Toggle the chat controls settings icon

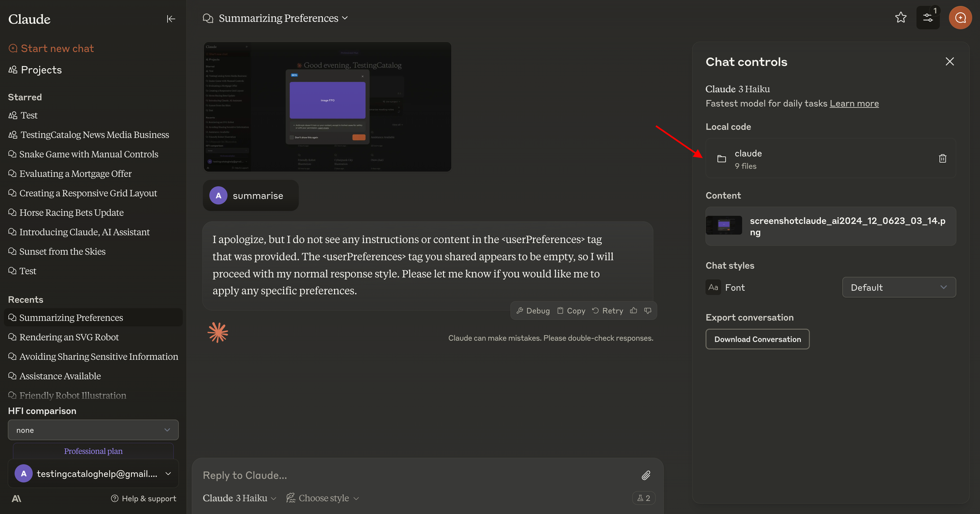(928, 18)
